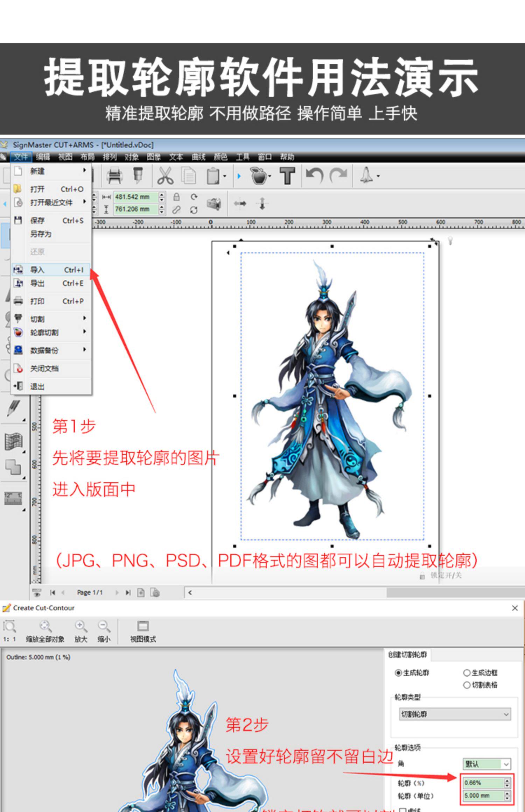The width and height of the screenshot is (525, 812).
Task: Open the rocket icon dropdown arrow
Action: [378, 176]
